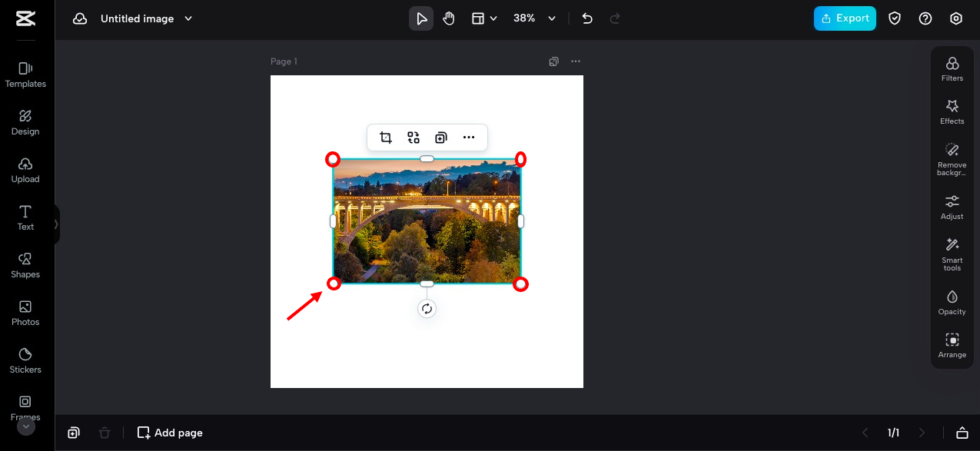Open the shield privacy icon
The height and width of the screenshot is (451, 980).
pos(895,18)
